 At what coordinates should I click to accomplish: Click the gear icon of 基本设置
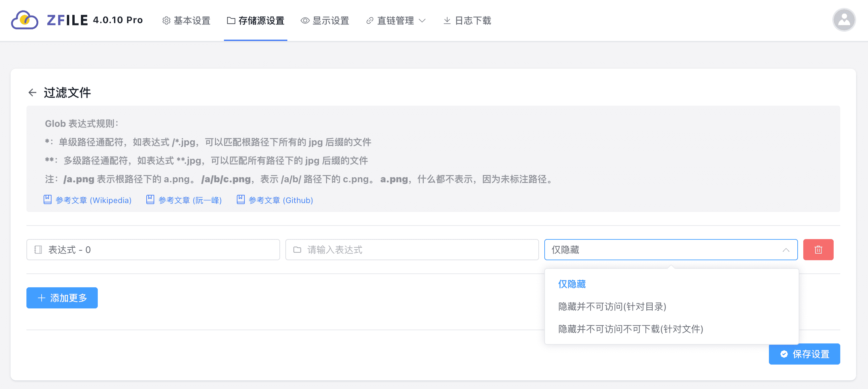pyautogui.click(x=166, y=20)
